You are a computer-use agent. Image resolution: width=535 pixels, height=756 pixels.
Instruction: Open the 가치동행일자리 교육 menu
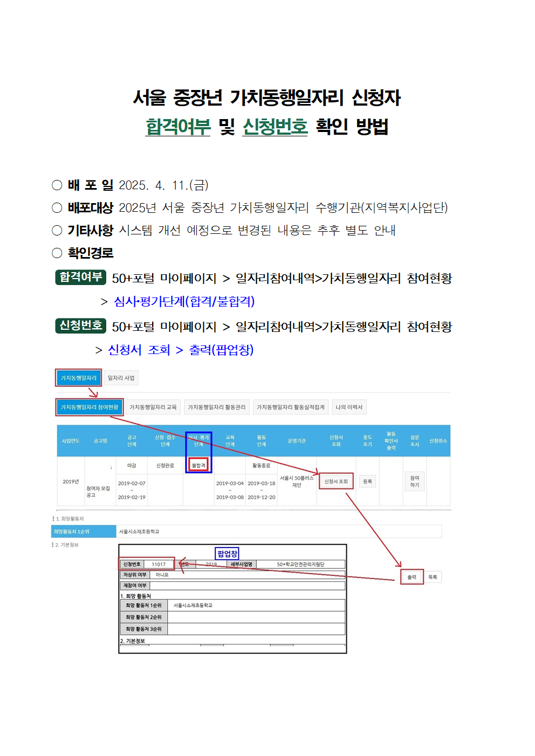[154, 406]
